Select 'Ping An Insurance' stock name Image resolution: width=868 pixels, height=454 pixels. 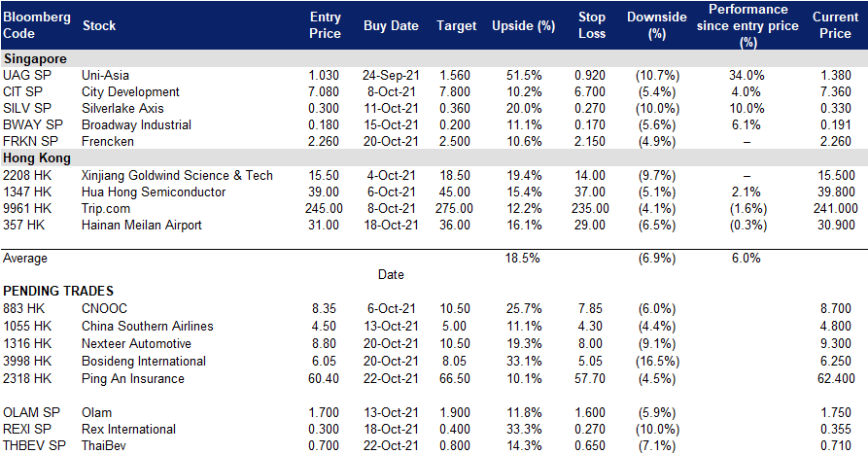coord(133,379)
